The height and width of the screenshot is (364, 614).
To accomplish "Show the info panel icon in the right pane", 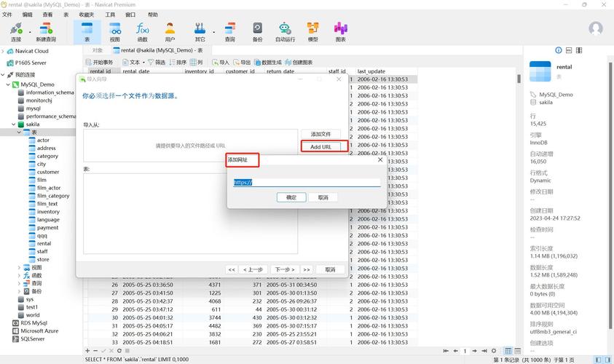I will 559,50.
